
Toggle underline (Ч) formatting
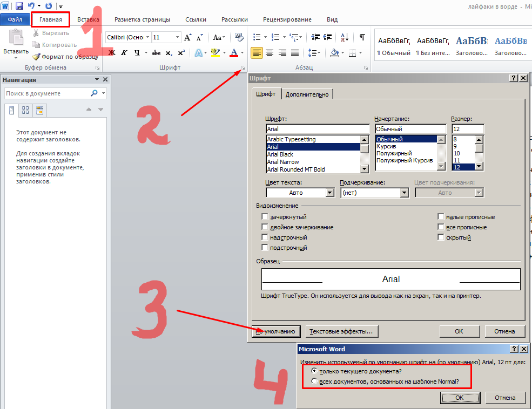(137, 53)
